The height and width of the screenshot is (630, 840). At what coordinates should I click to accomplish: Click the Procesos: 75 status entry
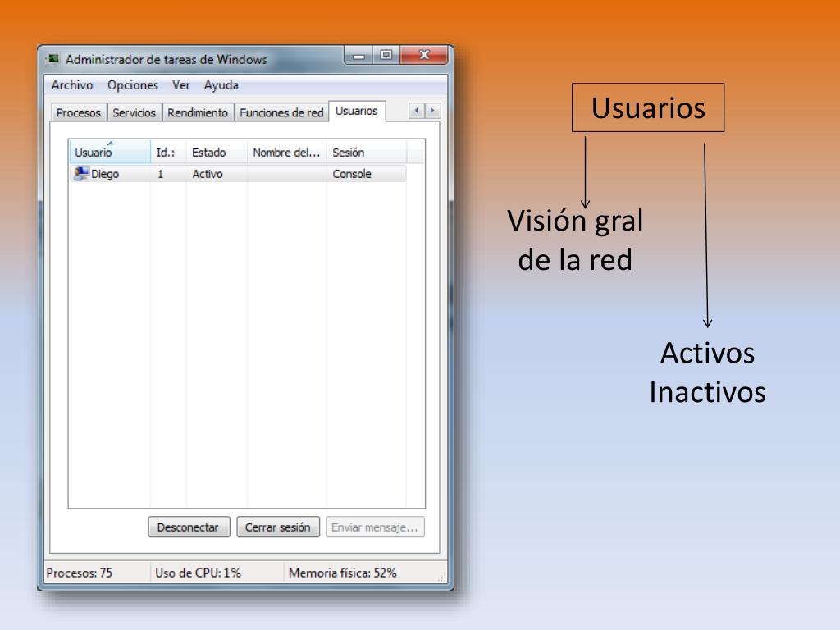coord(80,573)
